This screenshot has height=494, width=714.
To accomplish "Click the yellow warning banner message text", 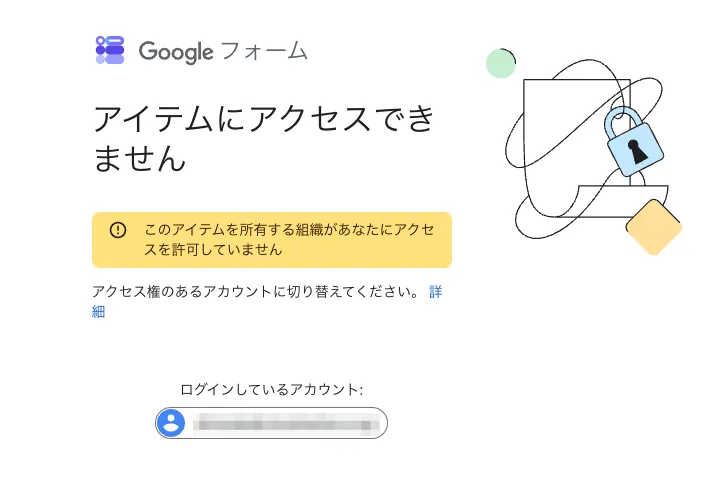I will [x=289, y=239].
